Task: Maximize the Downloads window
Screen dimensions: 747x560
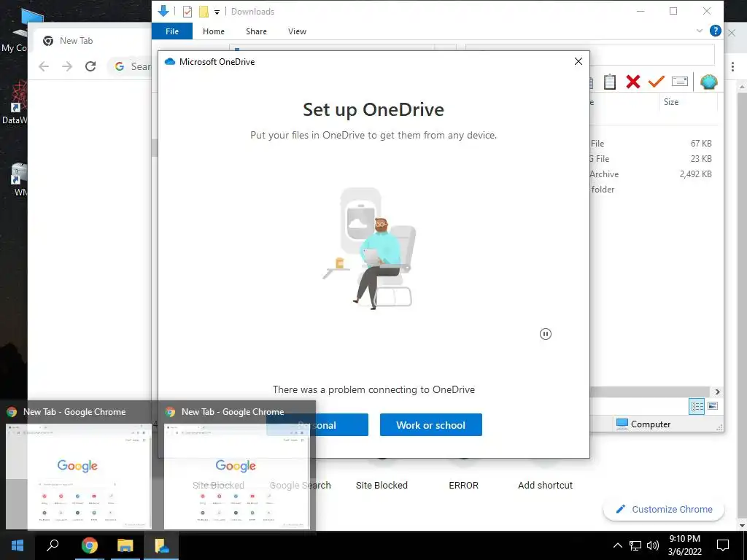Action: (673, 11)
